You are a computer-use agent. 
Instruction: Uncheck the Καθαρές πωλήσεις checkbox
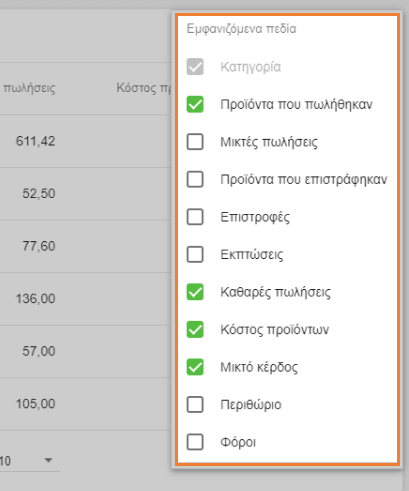coord(195,292)
